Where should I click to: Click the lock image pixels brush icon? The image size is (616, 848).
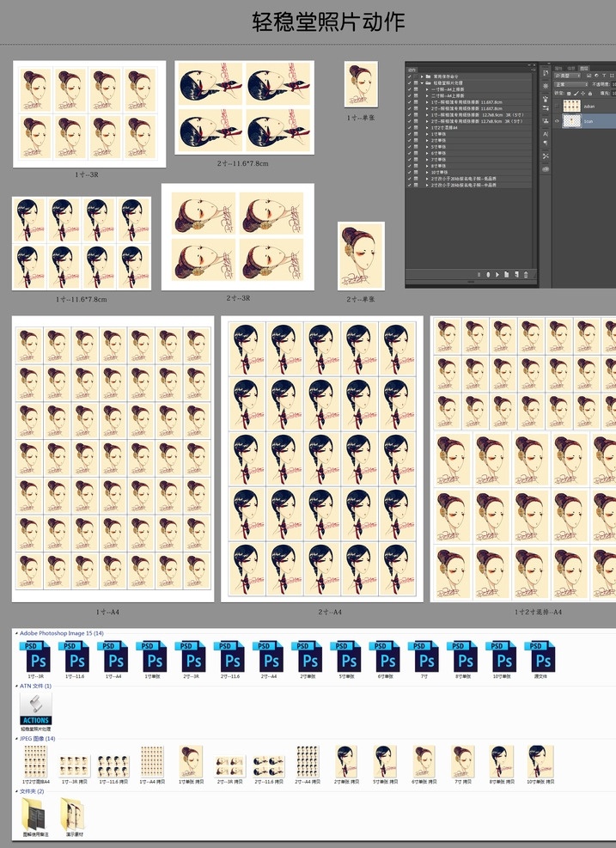coord(576,94)
